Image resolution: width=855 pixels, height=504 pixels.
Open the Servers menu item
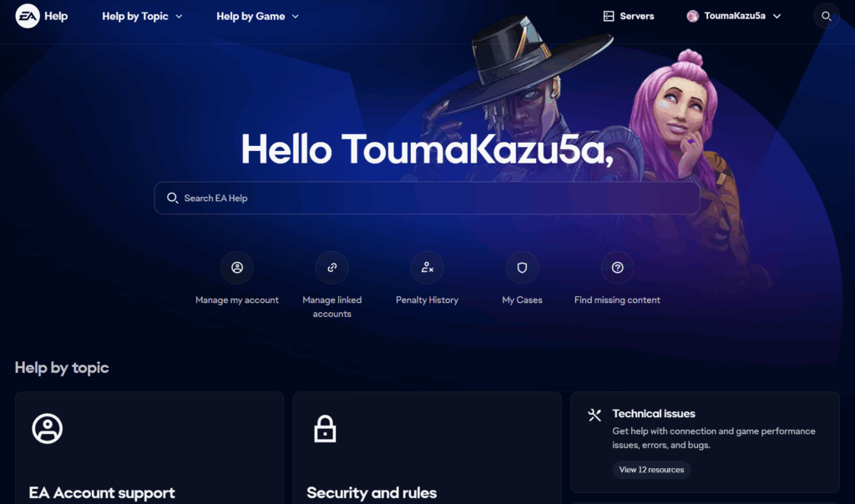pyautogui.click(x=629, y=17)
